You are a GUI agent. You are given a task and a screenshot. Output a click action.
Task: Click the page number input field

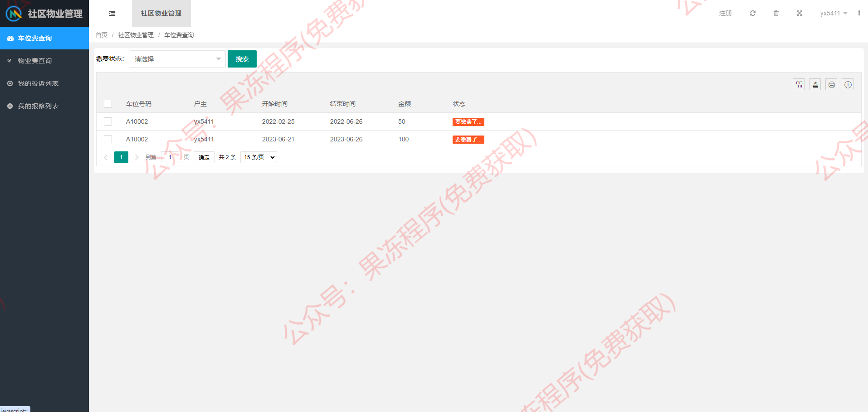170,157
